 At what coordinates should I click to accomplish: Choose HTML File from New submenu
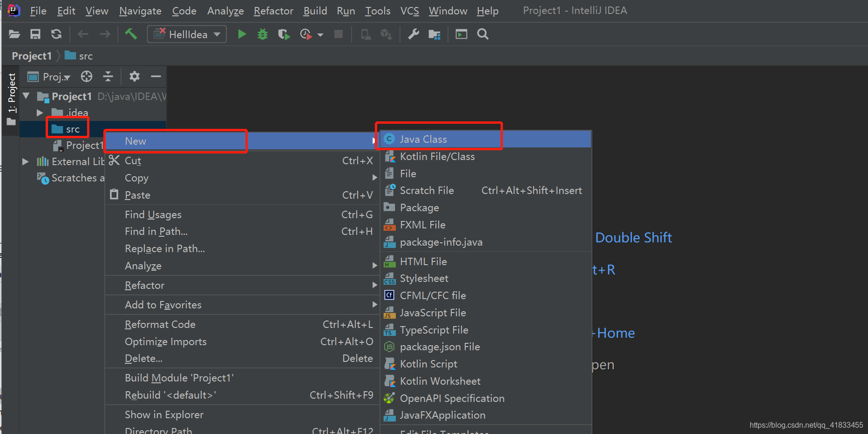coord(486,261)
